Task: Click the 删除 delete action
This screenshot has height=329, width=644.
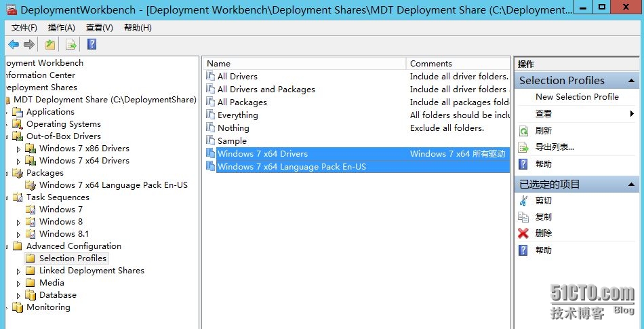Action: (x=544, y=233)
